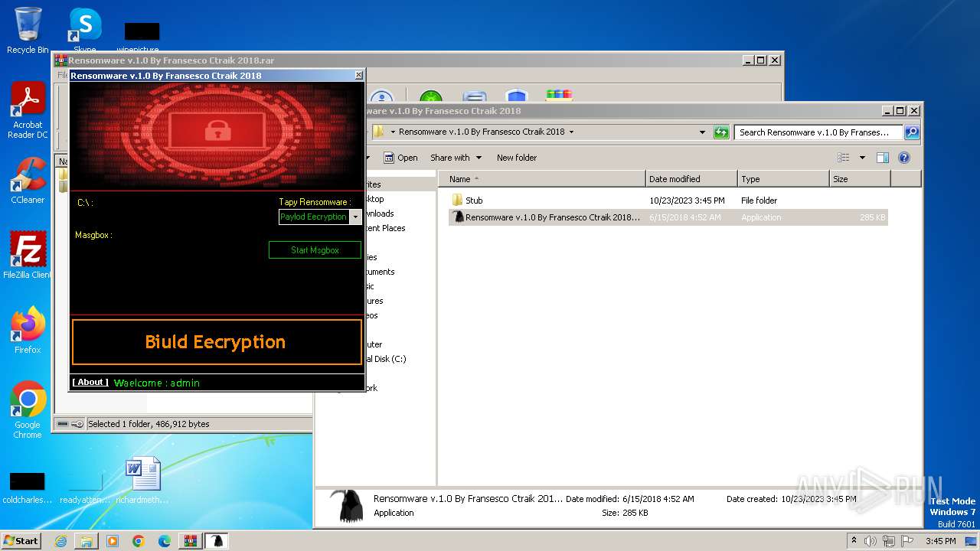Click Explorer change view icon

click(x=844, y=158)
